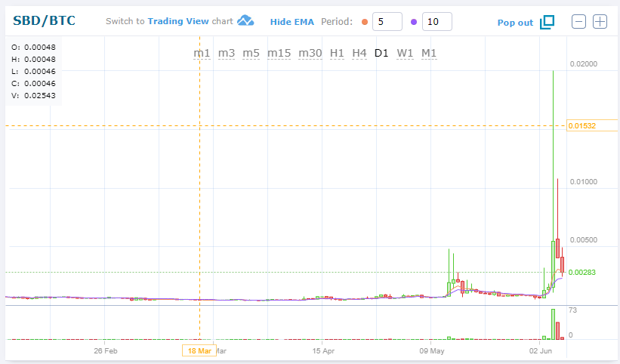Click the 0.01532 crosshair price label
Image resolution: width=620 pixels, height=364 pixels.
(591, 125)
